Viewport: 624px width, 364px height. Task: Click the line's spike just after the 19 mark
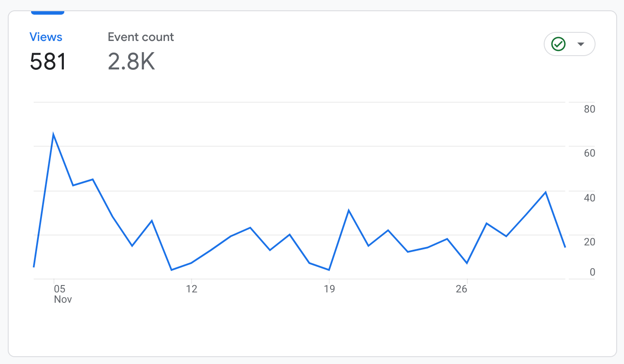tap(349, 210)
